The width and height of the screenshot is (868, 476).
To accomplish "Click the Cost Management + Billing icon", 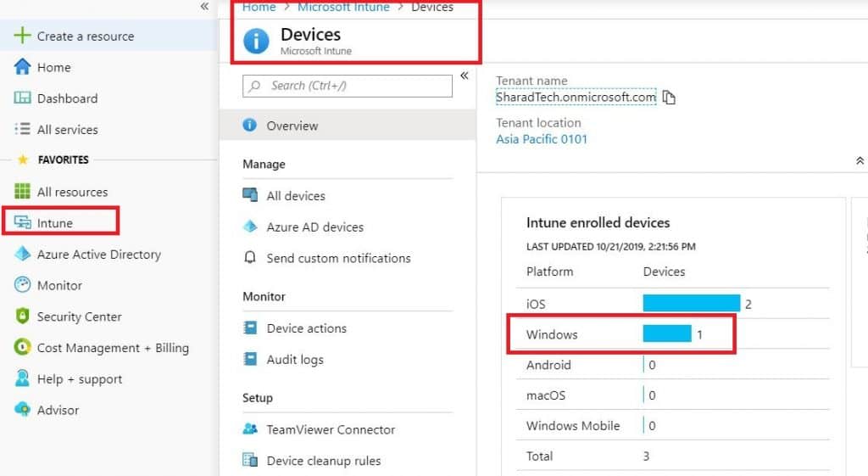I will (22, 347).
